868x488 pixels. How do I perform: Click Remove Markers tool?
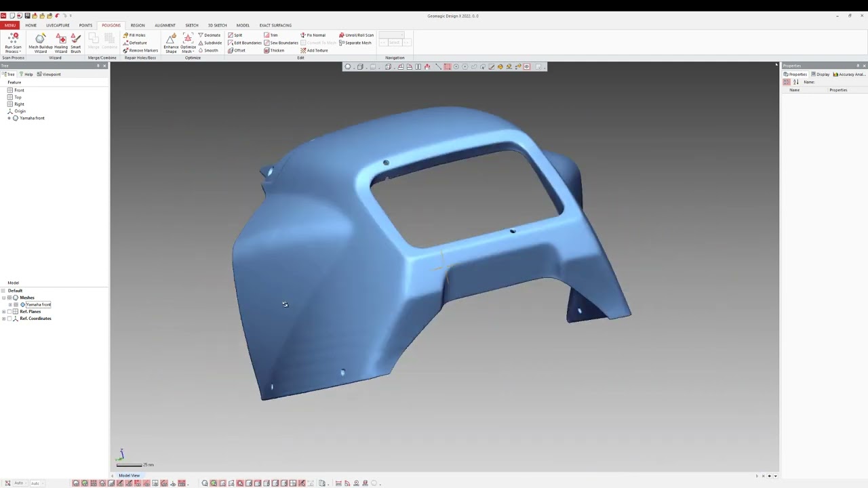pyautogui.click(x=140, y=50)
